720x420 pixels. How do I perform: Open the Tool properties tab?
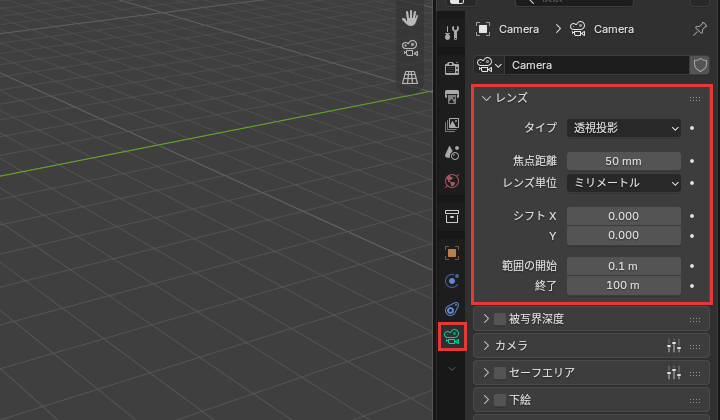click(452, 33)
